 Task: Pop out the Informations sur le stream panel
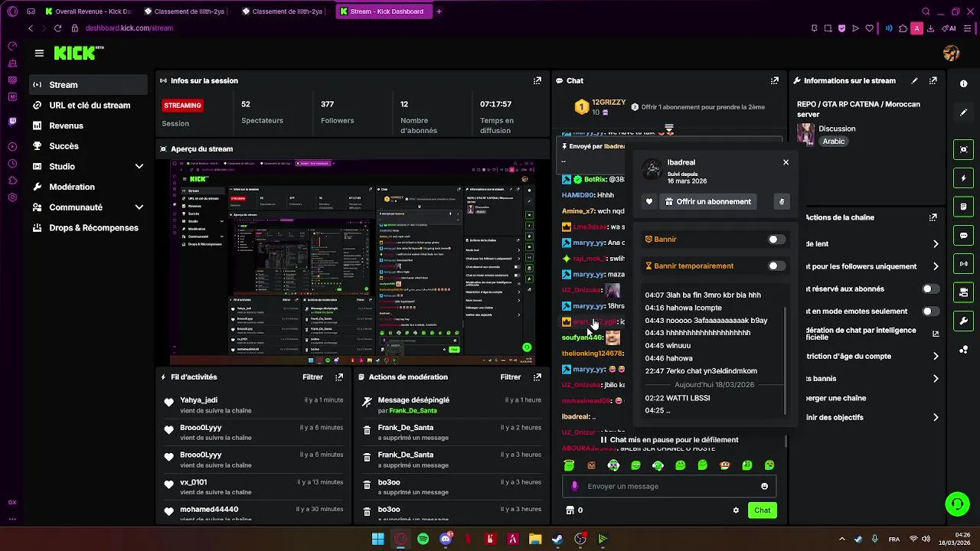click(933, 80)
